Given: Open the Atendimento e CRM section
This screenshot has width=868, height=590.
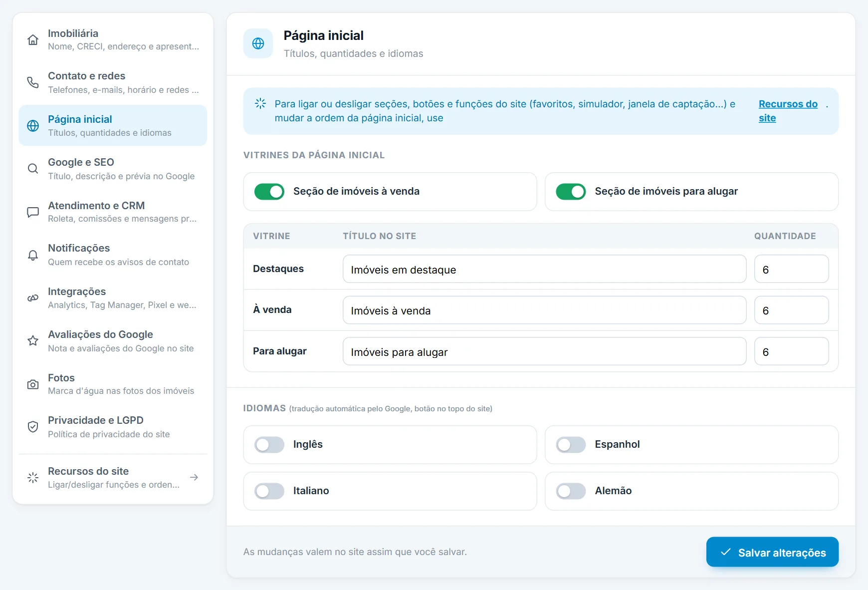Looking at the screenshot, I should 113,212.
